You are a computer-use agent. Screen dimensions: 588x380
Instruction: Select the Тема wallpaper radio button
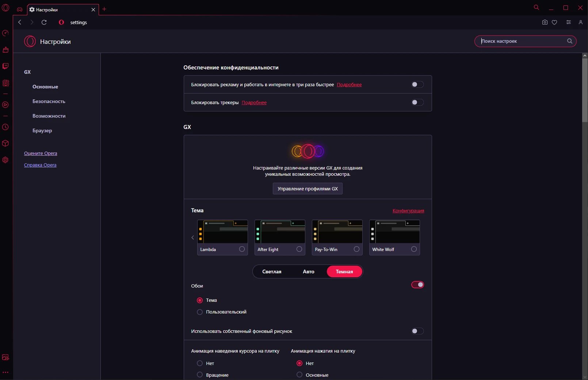[x=200, y=300]
